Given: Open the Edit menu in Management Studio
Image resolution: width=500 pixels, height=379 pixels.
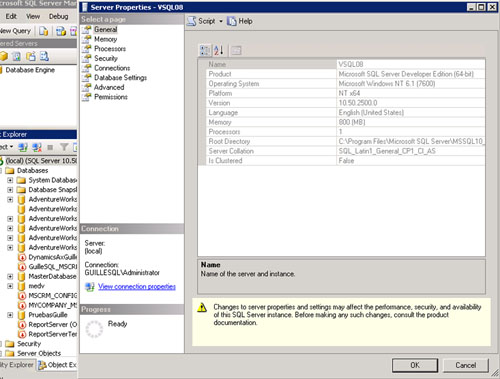Looking at the screenshot, I should point(11,16).
